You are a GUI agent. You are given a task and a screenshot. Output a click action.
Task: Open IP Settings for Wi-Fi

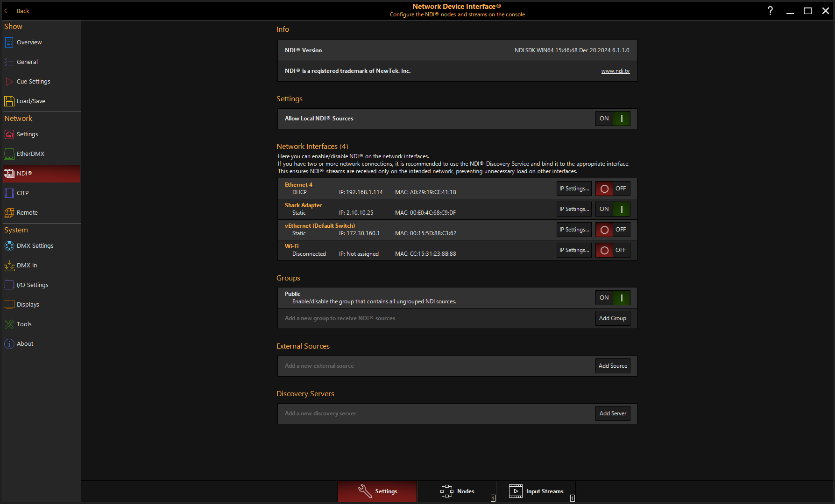pyautogui.click(x=574, y=250)
